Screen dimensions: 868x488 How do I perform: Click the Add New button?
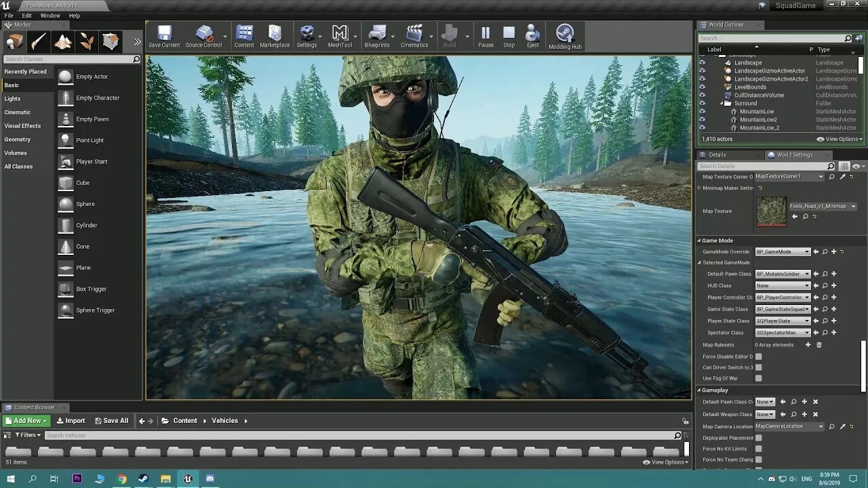[x=26, y=421]
